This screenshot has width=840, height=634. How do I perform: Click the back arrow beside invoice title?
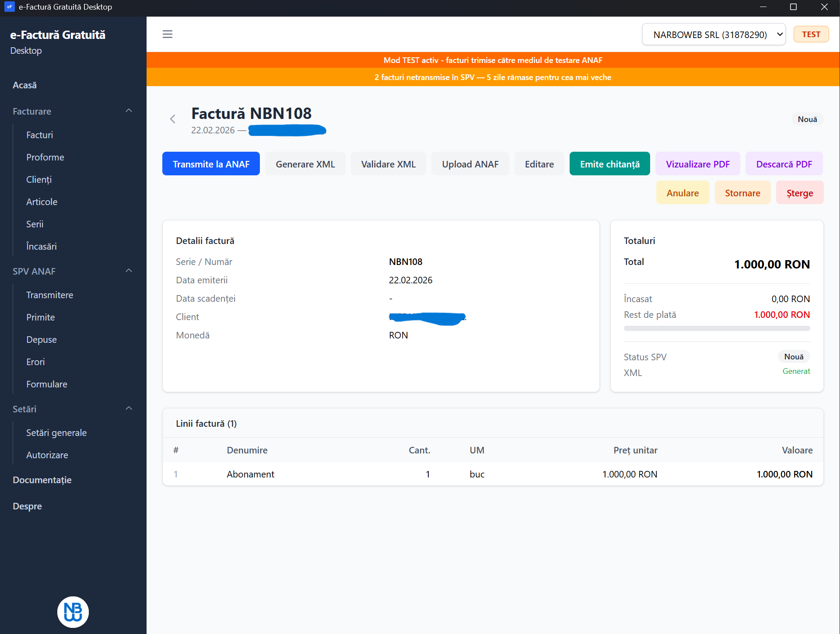(x=172, y=119)
